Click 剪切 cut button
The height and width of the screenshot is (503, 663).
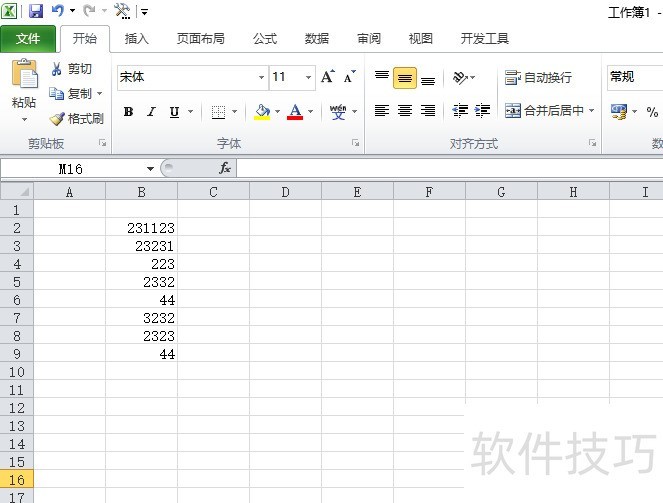click(71, 69)
